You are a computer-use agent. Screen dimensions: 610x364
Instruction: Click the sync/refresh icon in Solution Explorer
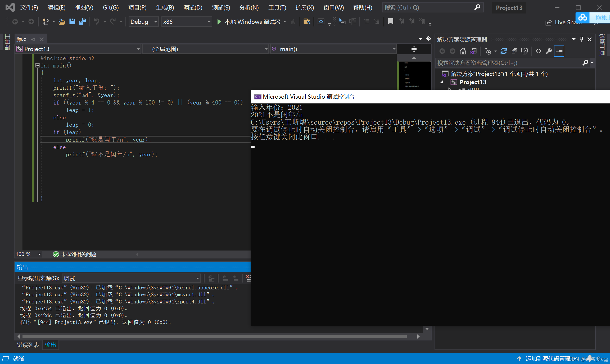[504, 51]
